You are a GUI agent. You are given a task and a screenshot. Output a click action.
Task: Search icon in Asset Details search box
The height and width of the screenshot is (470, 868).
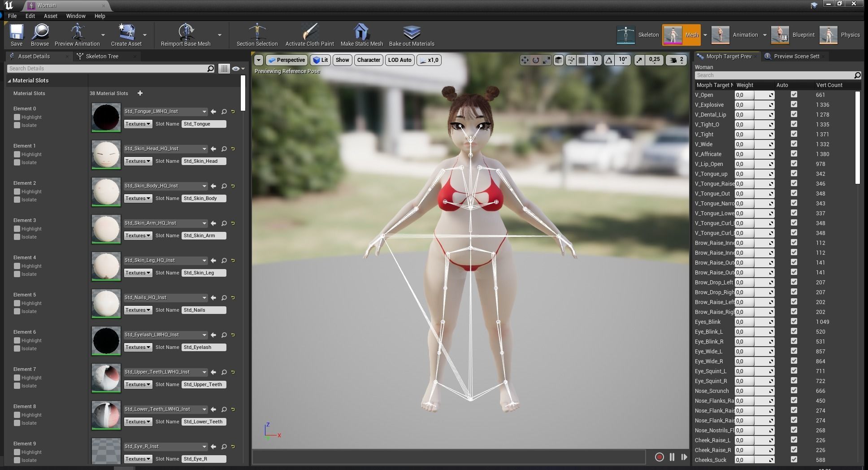coord(210,69)
